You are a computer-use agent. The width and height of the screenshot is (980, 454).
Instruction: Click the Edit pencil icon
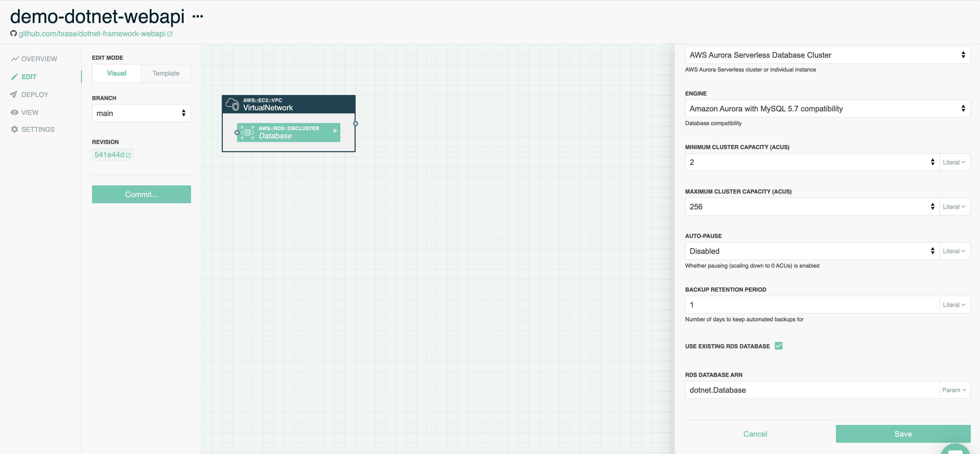(15, 77)
